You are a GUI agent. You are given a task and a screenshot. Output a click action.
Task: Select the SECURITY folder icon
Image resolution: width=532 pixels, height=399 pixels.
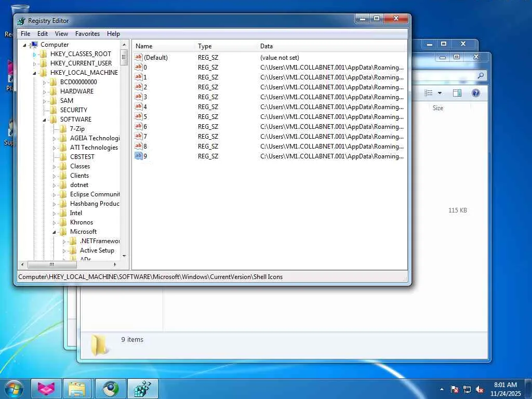pyautogui.click(x=54, y=110)
